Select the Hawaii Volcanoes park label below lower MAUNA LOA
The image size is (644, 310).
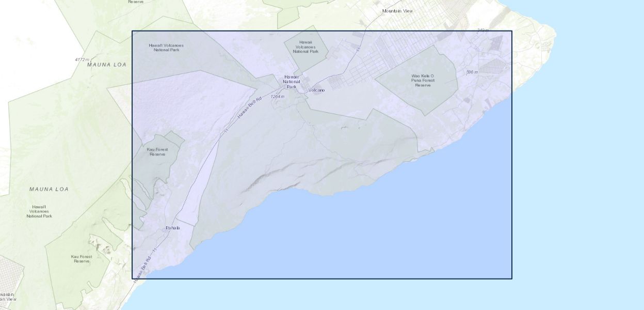(39, 211)
